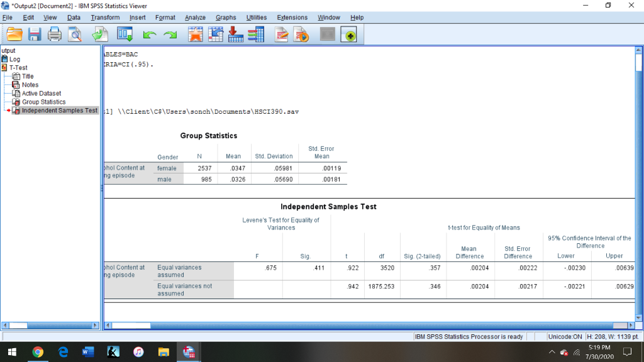Undo the last action

pos(150,35)
